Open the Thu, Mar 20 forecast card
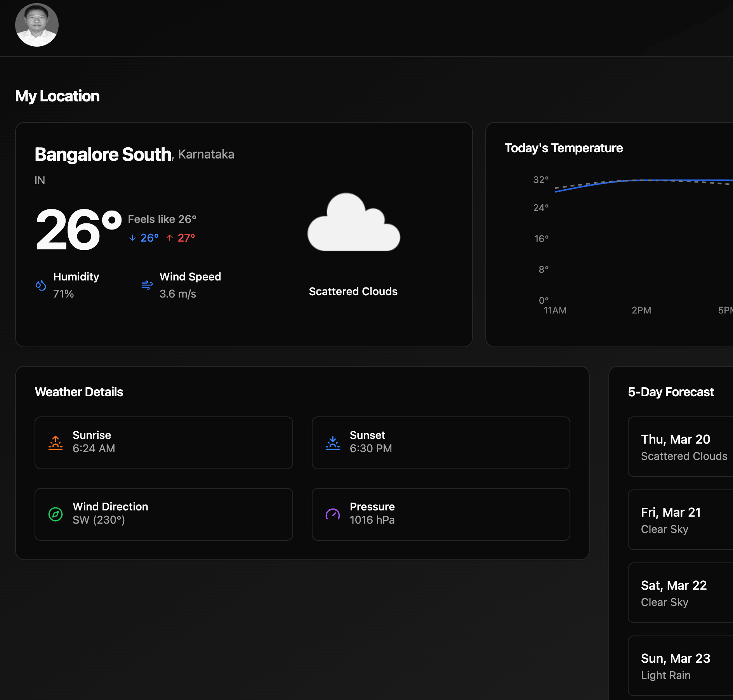 (x=680, y=447)
